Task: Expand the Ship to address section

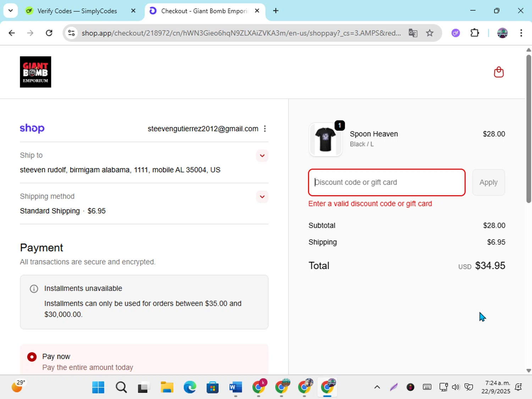Action: tap(262, 156)
